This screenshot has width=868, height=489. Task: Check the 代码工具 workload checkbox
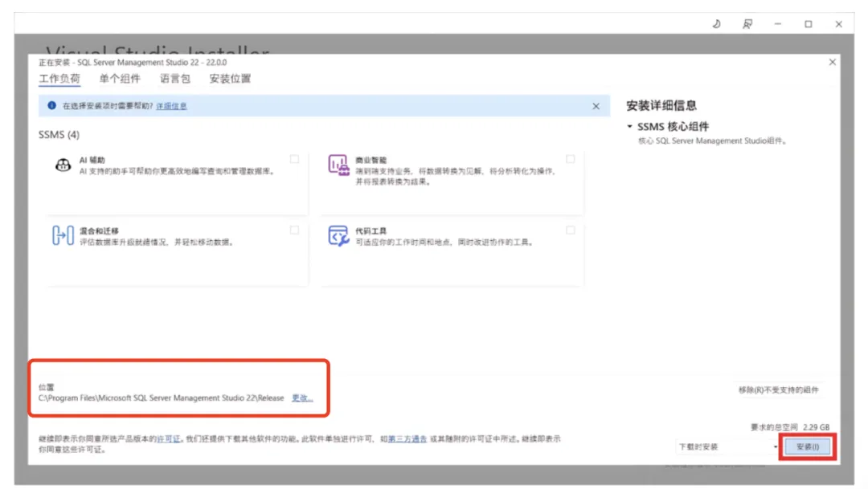(x=570, y=230)
